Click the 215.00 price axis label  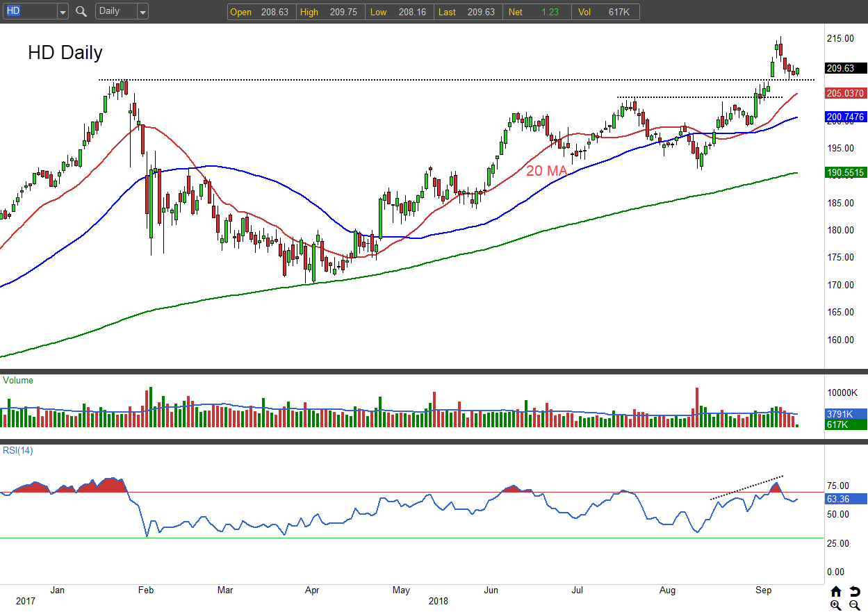click(840, 39)
